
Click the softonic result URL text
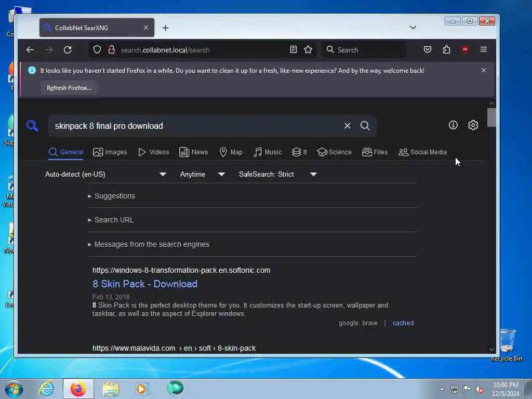181,270
